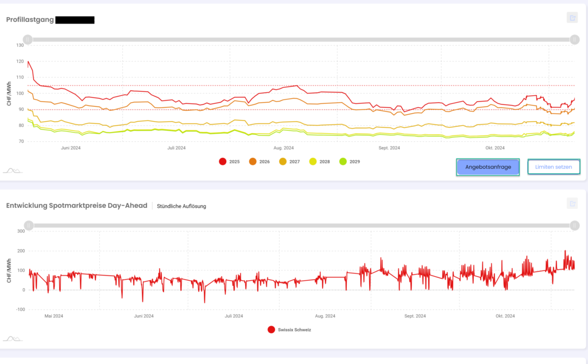
Task: Toggle the 2025 series in legend
Action: pos(229,161)
